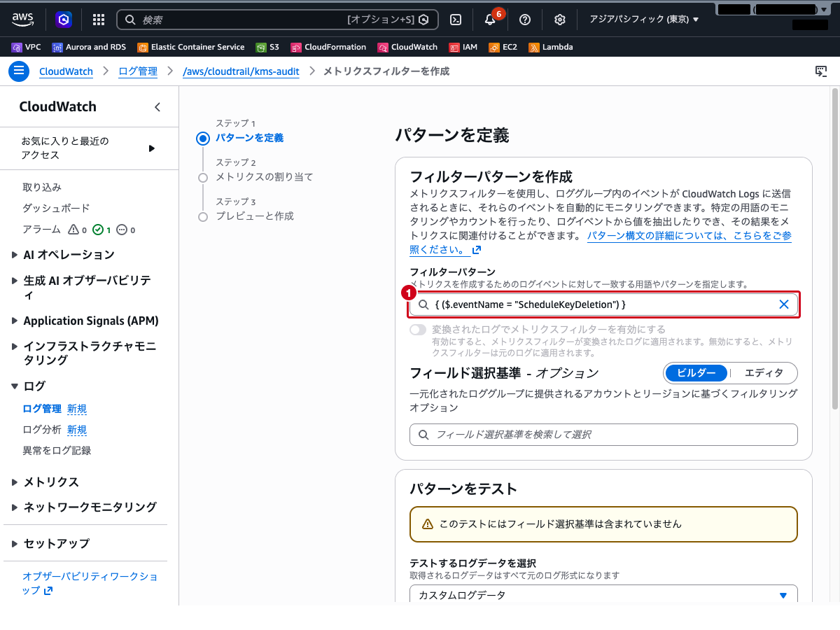Launch CloudShell terminal icon
The height and width of the screenshot is (630, 840).
point(456,20)
